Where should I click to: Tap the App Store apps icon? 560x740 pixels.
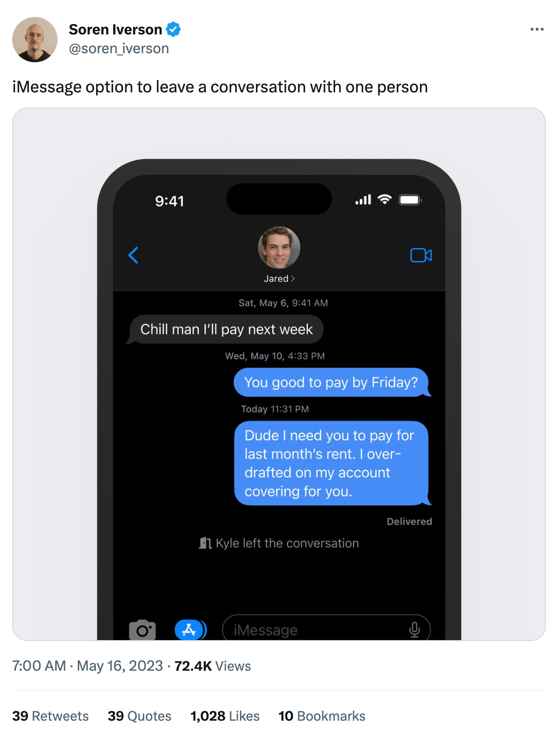pos(190,629)
